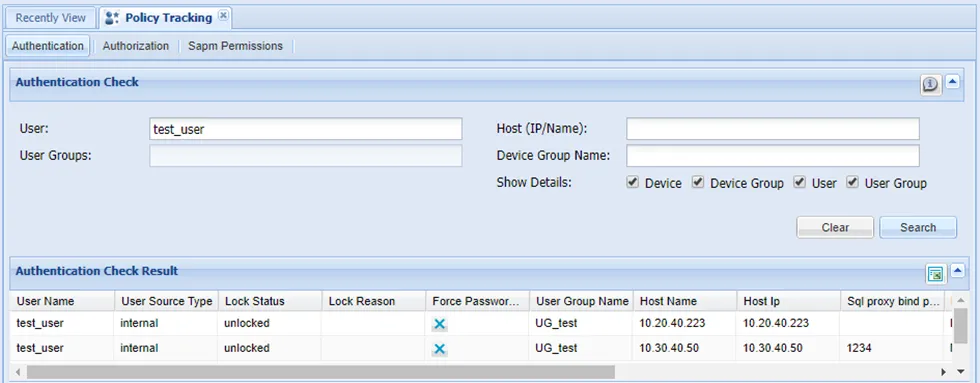The height and width of the screenshot is (383, 980).
Task: Toggle the Device Group checkbox
Action: 698,182
